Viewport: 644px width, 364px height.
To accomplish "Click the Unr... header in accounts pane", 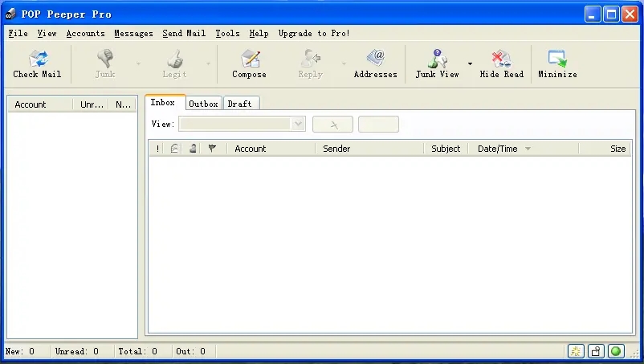I will coord(92,104).
